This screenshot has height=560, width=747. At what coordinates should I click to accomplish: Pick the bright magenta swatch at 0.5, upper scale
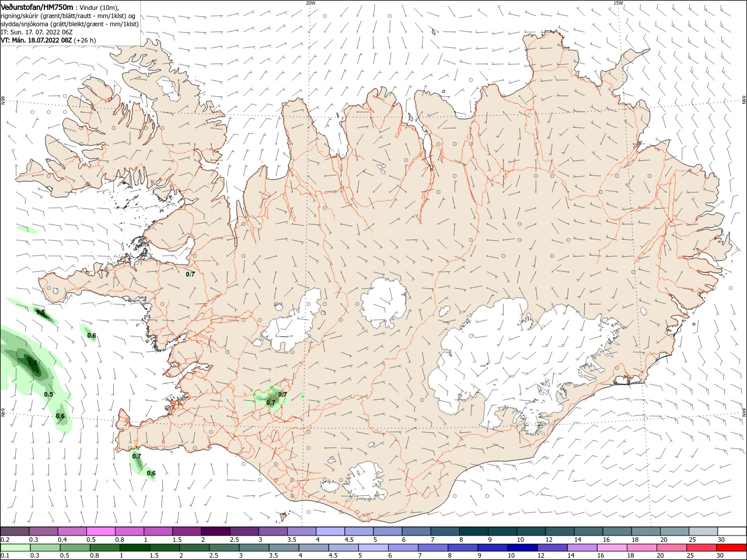100,531
